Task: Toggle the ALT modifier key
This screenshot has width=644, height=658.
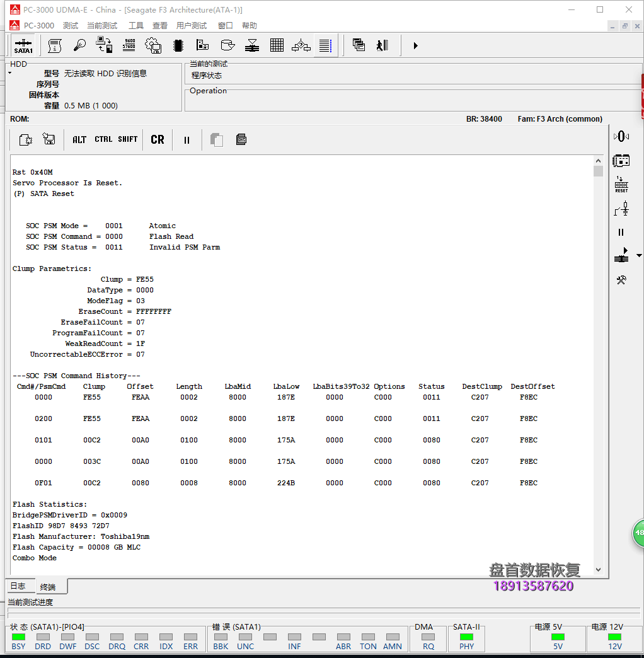Action: click(x=79, y=139)
